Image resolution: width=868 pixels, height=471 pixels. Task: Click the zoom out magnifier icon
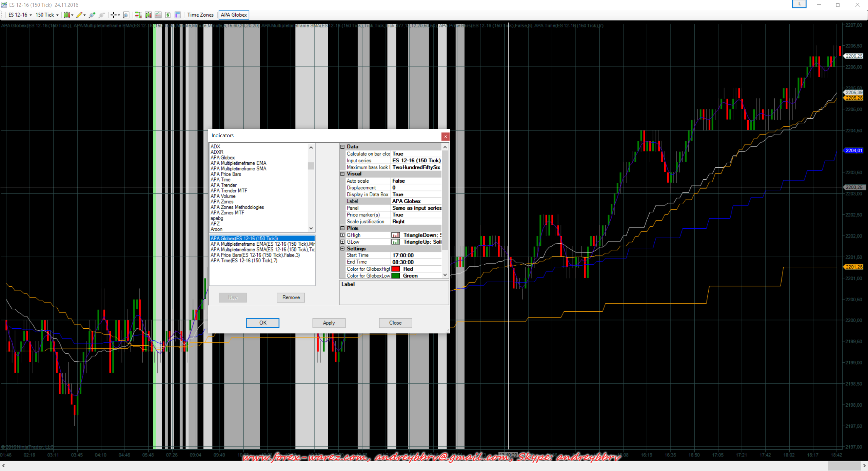tap(101, 15)
